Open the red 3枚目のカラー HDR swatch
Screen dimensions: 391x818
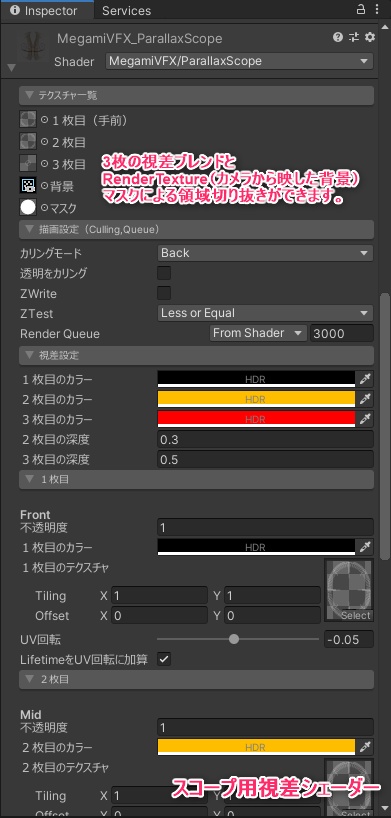pyautogui.click(x=256, y=419)
